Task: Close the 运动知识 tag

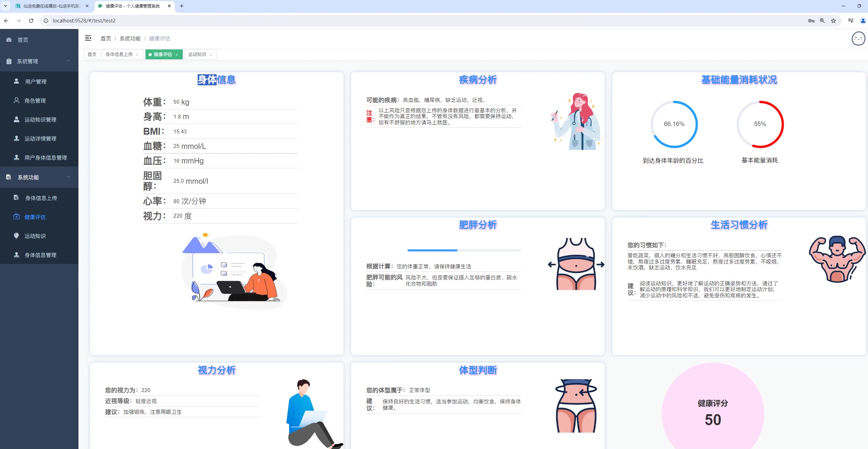Action: (211, 55)
